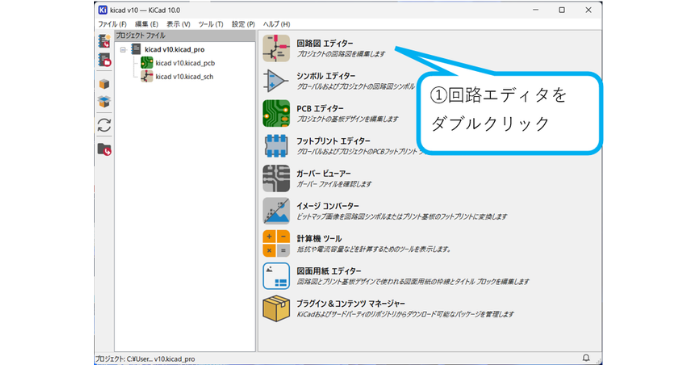
Task: Select kicad v10.kicad_pcb file in tree
Action: tap(185, 63)
